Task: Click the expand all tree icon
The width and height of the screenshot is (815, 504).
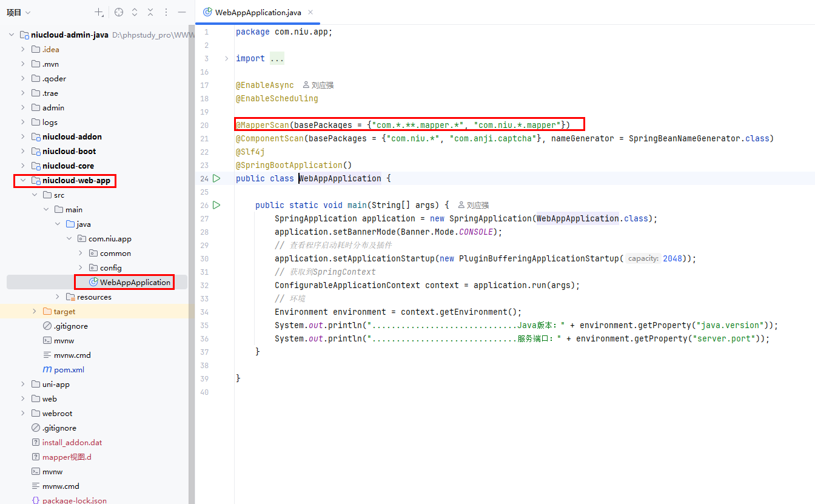Action: tap(135, 12)
